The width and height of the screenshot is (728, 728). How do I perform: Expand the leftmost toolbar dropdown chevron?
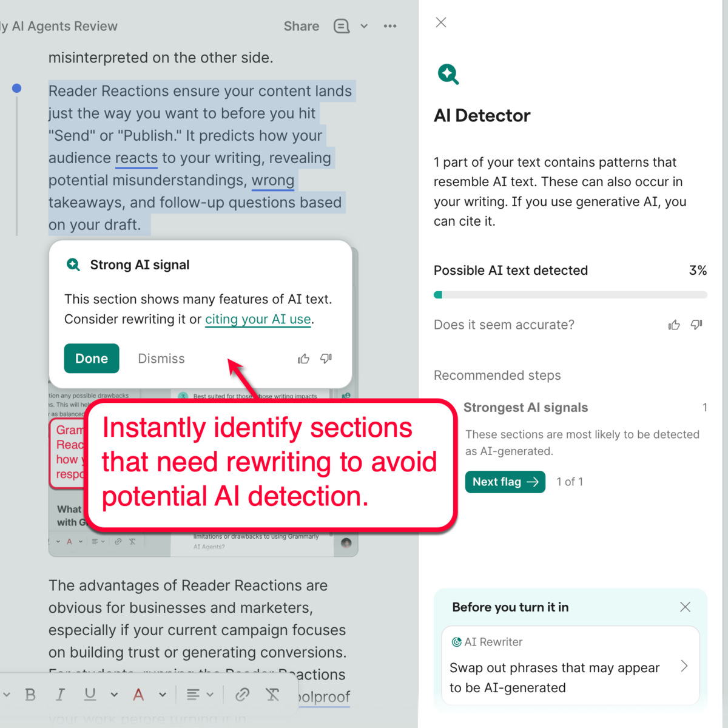coord(7,695)
